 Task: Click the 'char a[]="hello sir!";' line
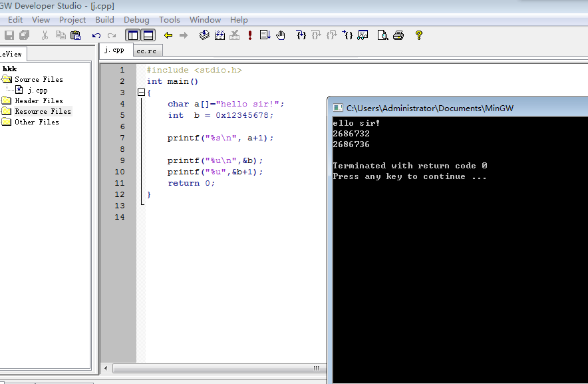pyautogui.click(x=225, y=104)
